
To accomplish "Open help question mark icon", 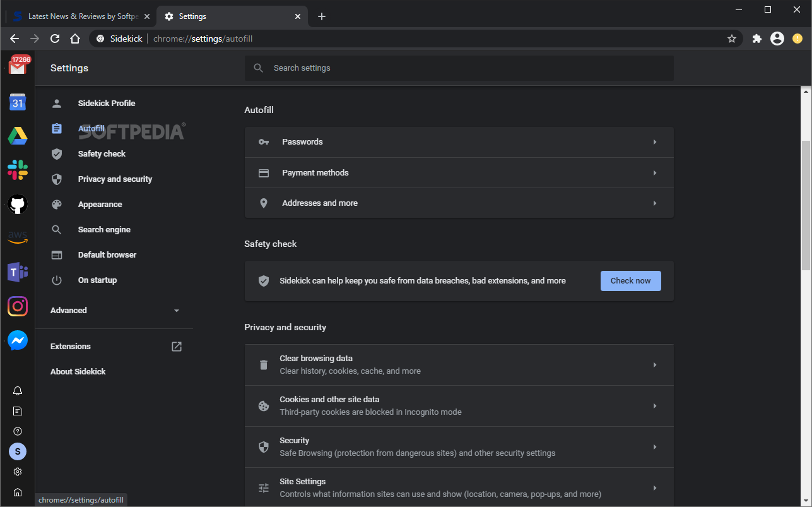I will tap(18, 431).
